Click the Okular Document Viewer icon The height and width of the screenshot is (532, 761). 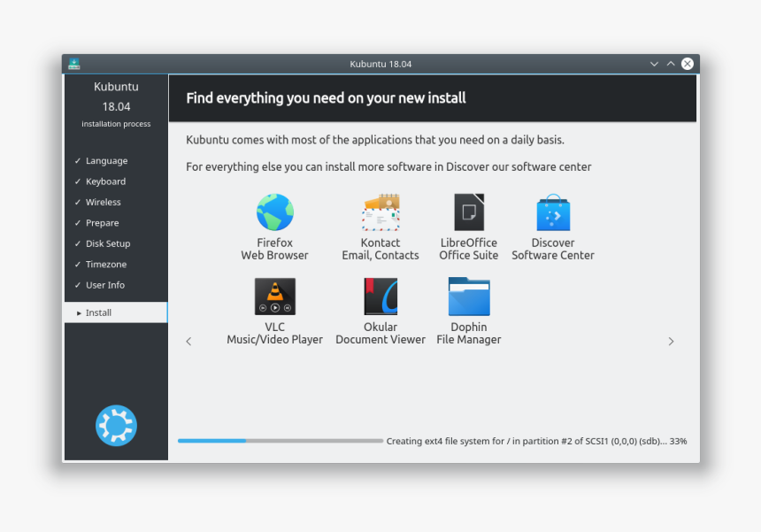(x=380, y=296)
